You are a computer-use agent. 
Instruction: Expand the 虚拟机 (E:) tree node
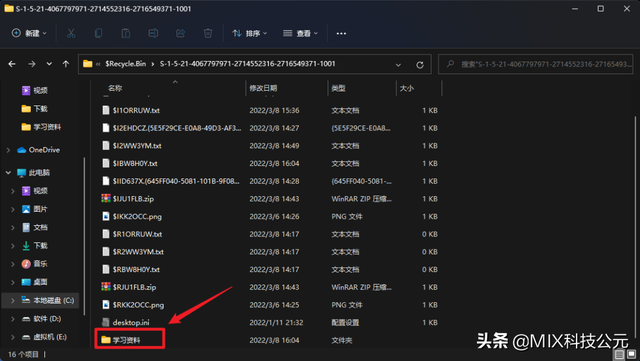[13, 337]
